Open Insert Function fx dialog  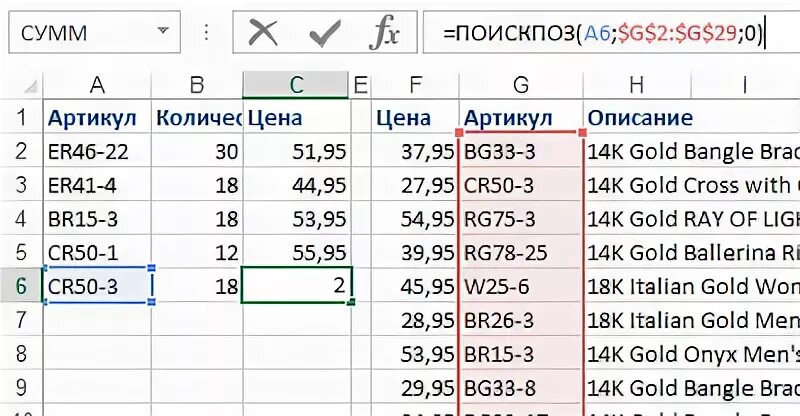tap(384, 33)
